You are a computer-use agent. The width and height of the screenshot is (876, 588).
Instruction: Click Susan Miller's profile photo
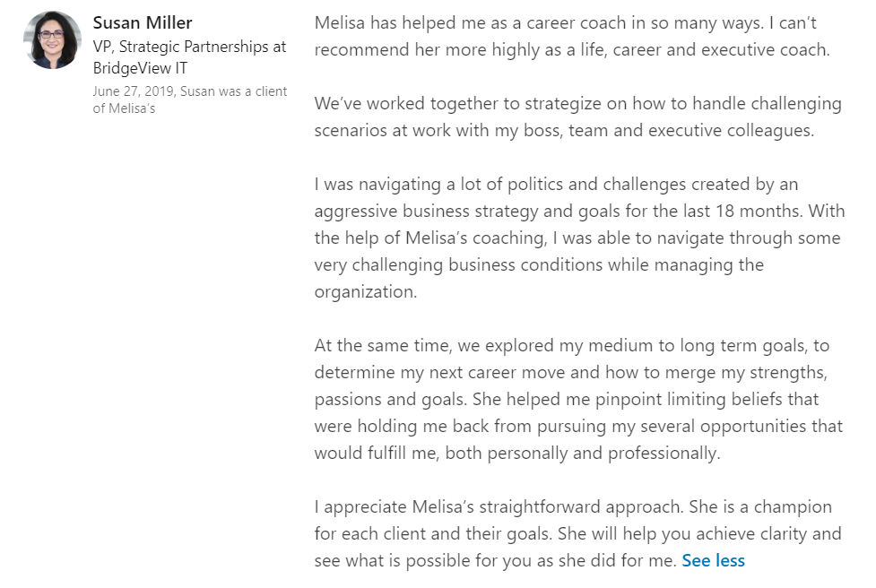53,40
